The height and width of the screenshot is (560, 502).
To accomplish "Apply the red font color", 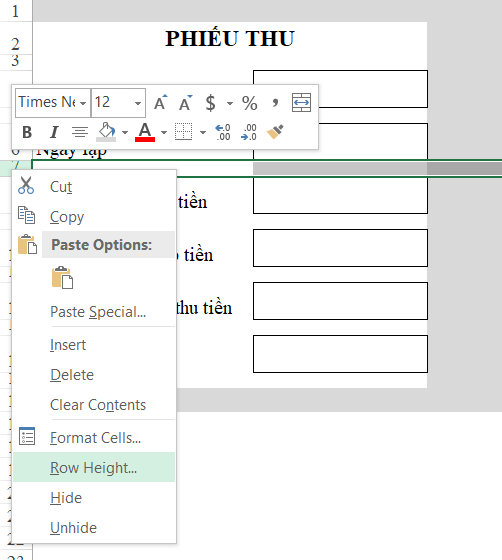I will [x=145, y=132].
